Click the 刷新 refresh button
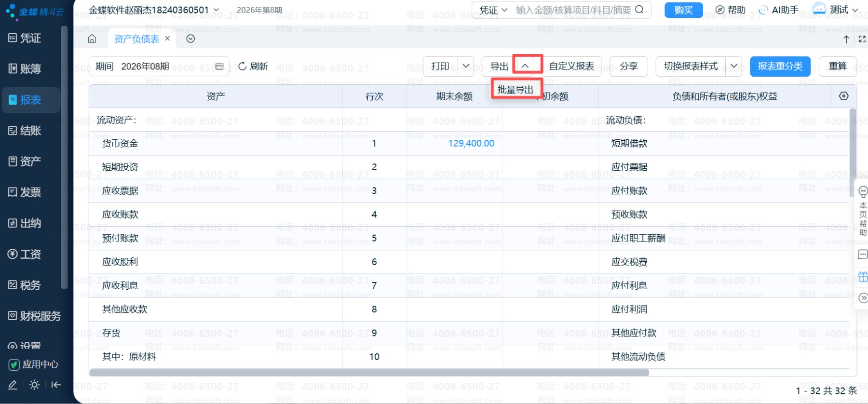The height and width of the screenshot is (404, 868). coord(253,66)
